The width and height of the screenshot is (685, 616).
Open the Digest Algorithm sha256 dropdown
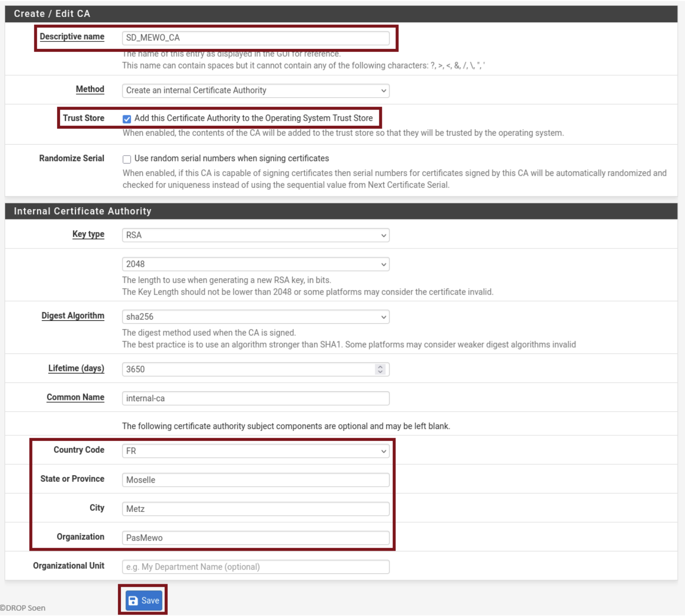[255, 317]
